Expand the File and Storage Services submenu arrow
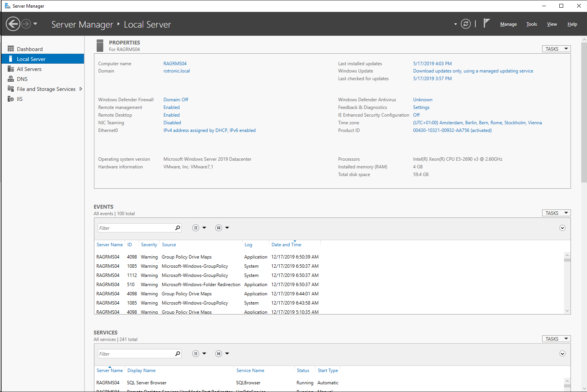 point(81,89)
